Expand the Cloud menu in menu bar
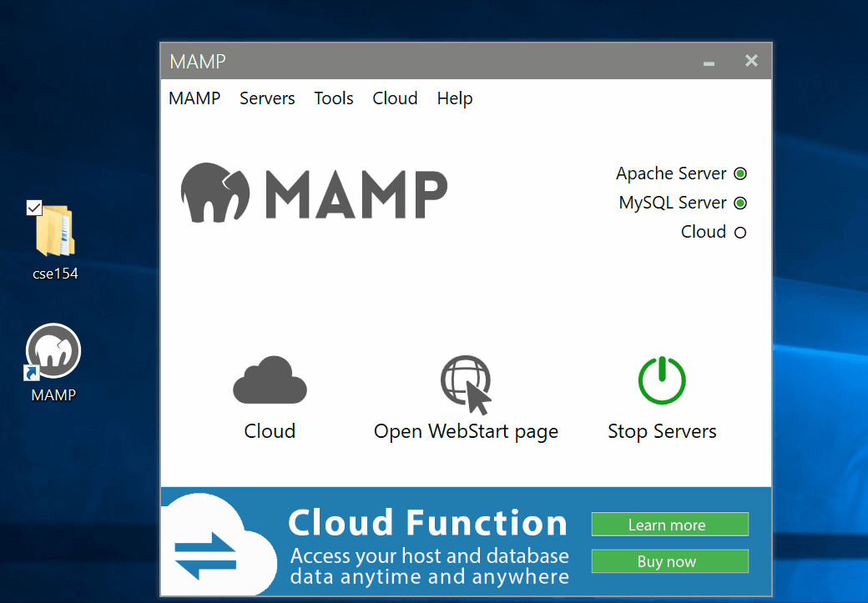The width and height of the screenshot is (868, 603). pyautogui.click(x=395, y=98)
